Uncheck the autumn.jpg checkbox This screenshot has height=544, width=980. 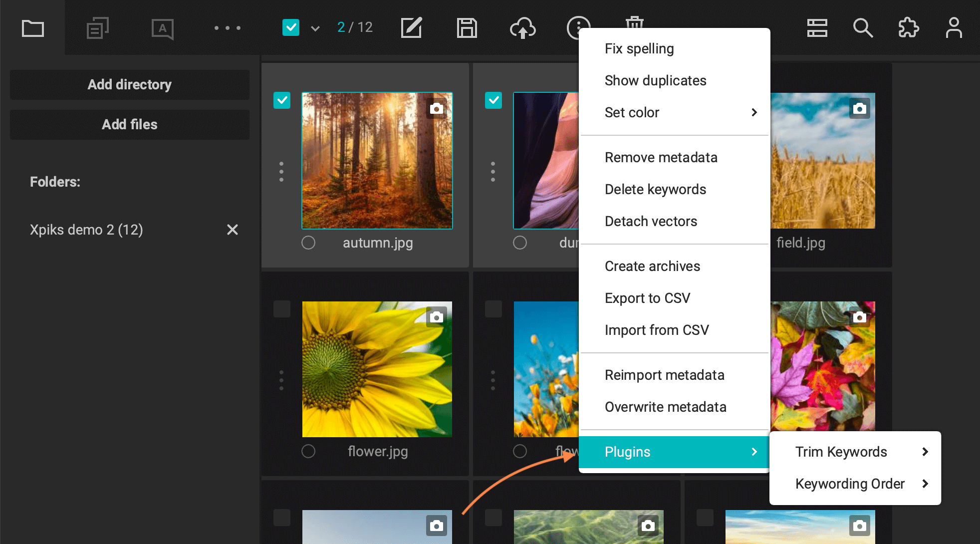tap(282, 100)
